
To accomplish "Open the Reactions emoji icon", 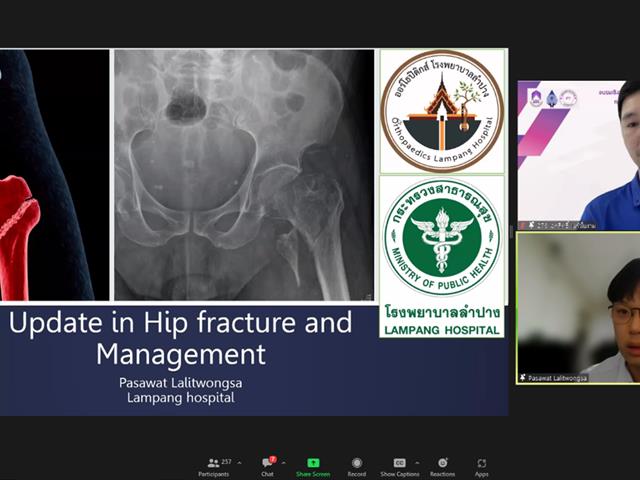I will coord(442,463).
